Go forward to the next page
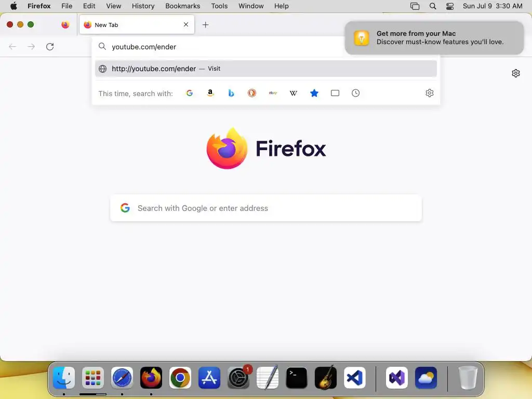 pyautogui.click(x=31, y=47)
